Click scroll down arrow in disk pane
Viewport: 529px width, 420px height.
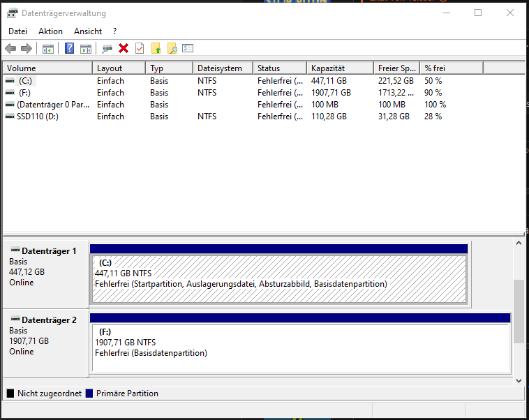(519, 380)
